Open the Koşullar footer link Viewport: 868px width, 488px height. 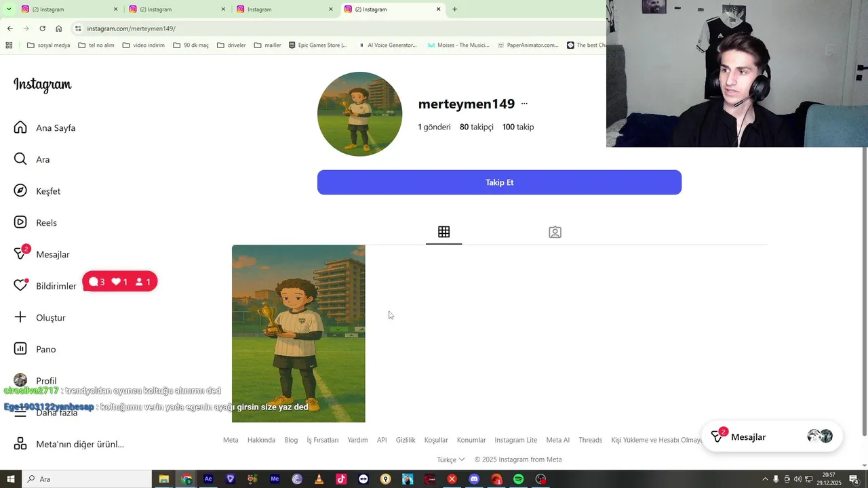(x=436, y=440)
